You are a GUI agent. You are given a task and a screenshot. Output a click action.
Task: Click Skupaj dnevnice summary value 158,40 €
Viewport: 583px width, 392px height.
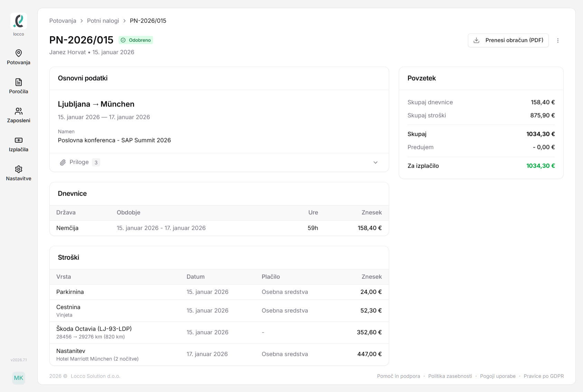coord(543,102)
